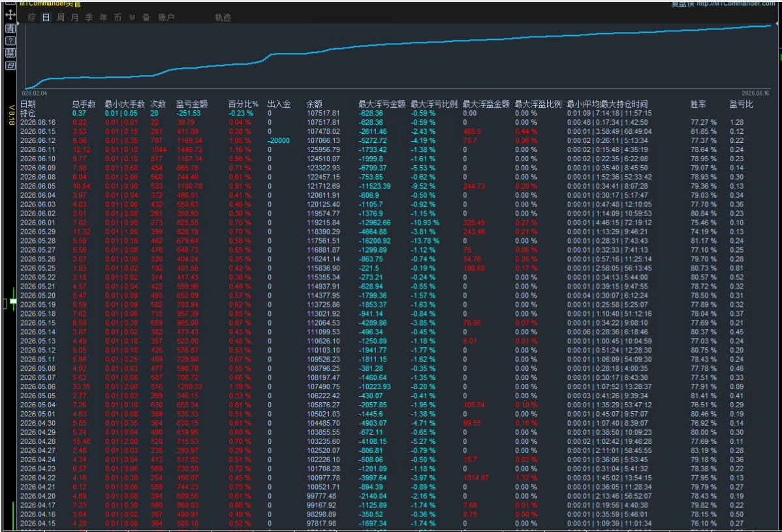Open the 月 monthly tab
Image resolution: width=782 pixels, height=532 pixels.
coord(75,18)
